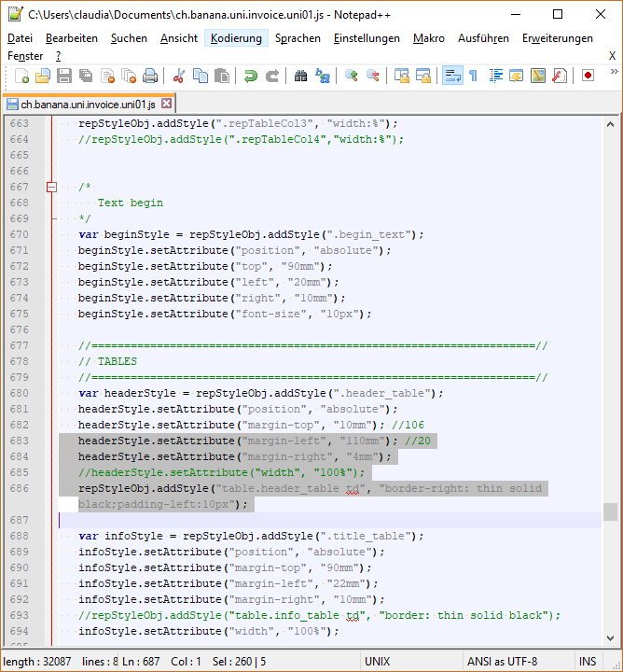Viewport: 623px width, 672px height.
Task: Expand the hidden toolbar items chevron
Action: [x=614, y=71]
